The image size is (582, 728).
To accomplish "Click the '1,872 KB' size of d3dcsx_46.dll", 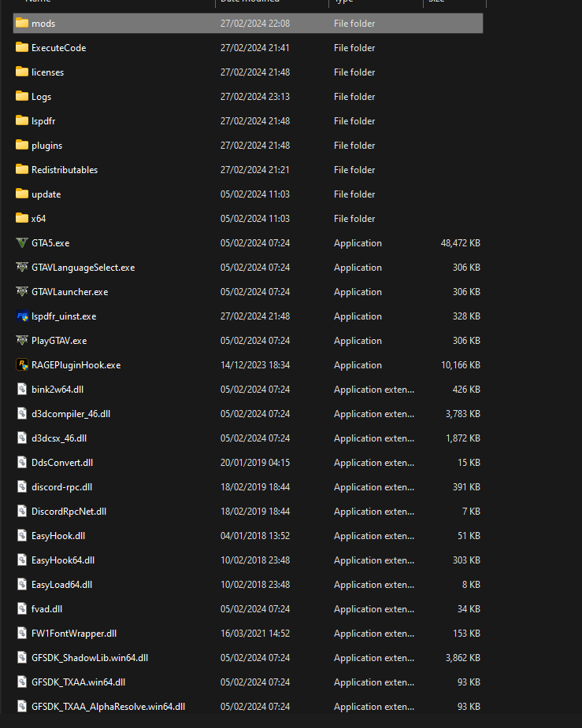I will (x=462, y=438).
